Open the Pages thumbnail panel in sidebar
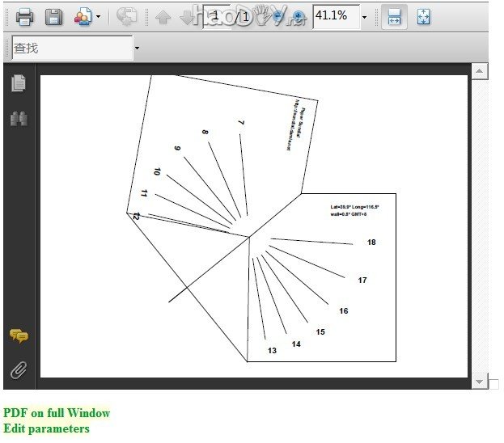This screenshot has height=443, width=504. pyautogui.click(x=18, y=82)
